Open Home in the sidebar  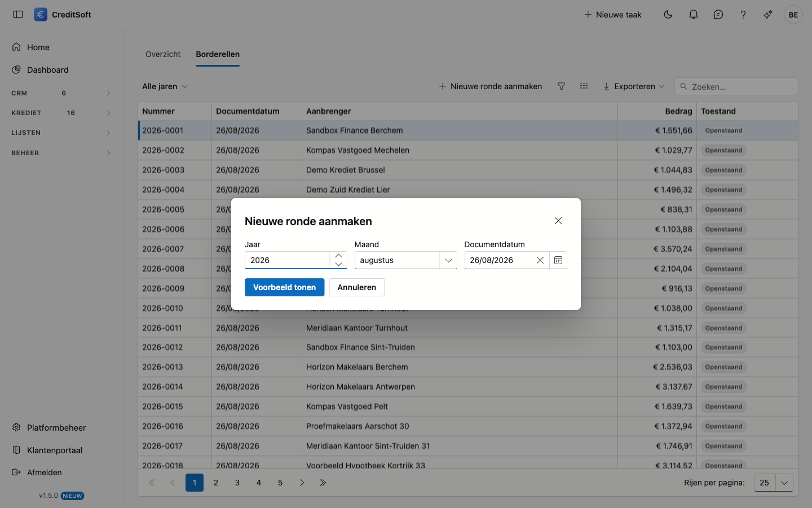[x=61, y=47]
